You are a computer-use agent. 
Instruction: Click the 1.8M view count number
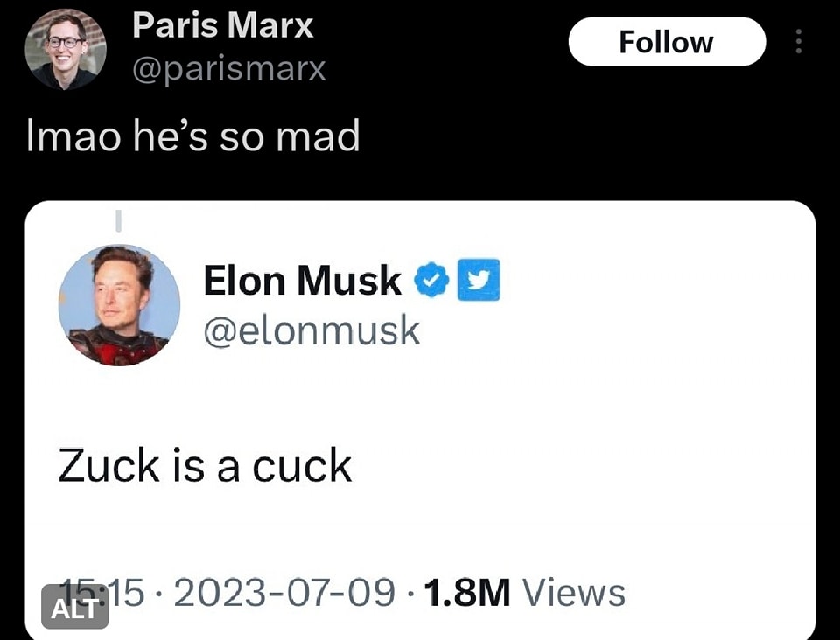point(466,593)
